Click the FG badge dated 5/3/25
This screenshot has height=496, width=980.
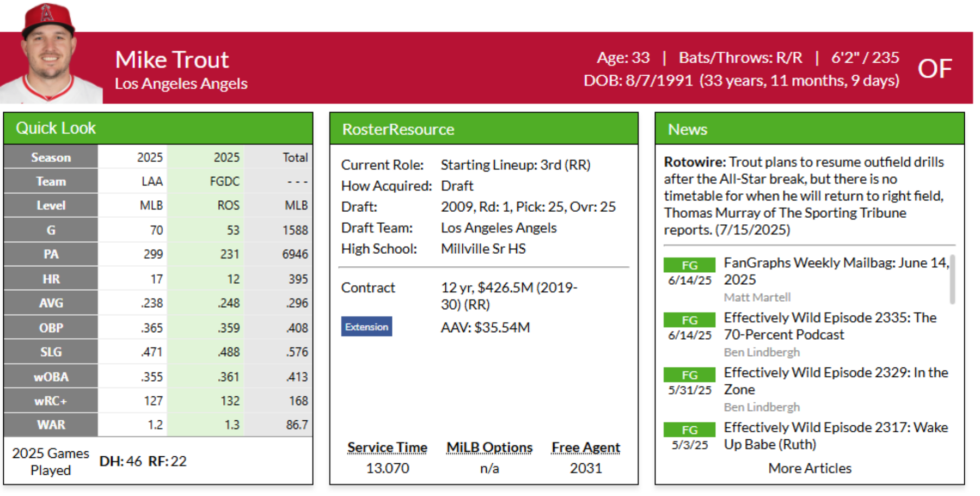689,430
